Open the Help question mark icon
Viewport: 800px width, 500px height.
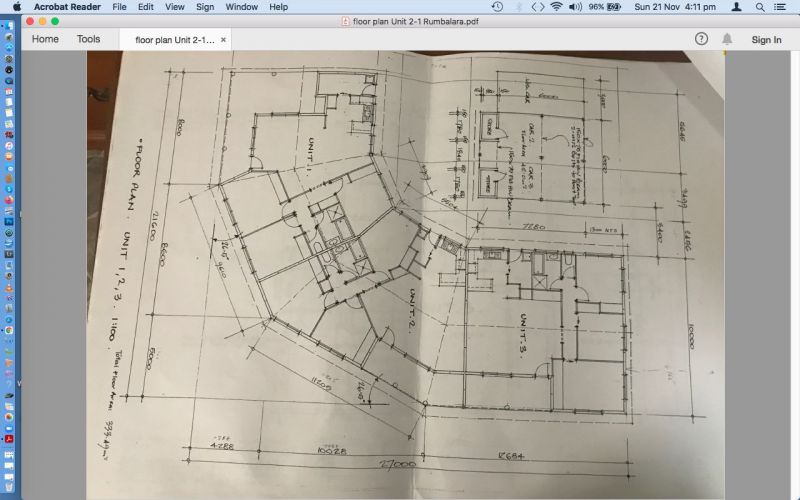pyautogui.click(x=701, y=39)
